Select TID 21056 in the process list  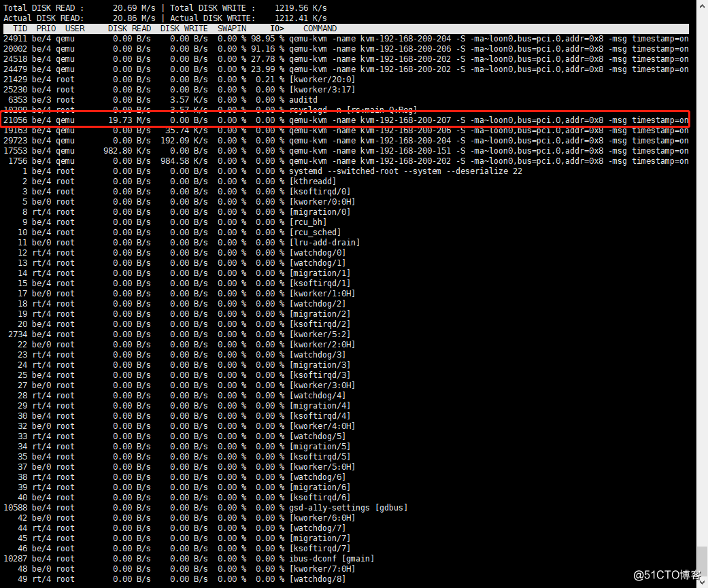click(16, 120)
